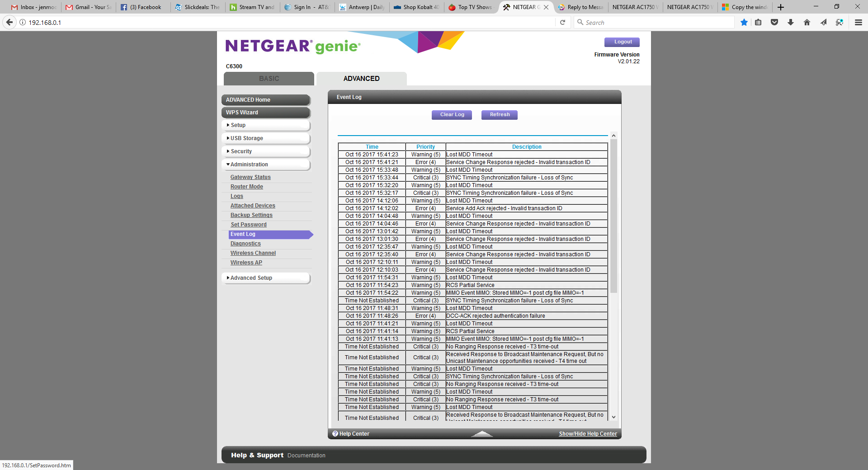Bookmark this page using the star icon
The image size is (868, 470).
coord(744,22)
